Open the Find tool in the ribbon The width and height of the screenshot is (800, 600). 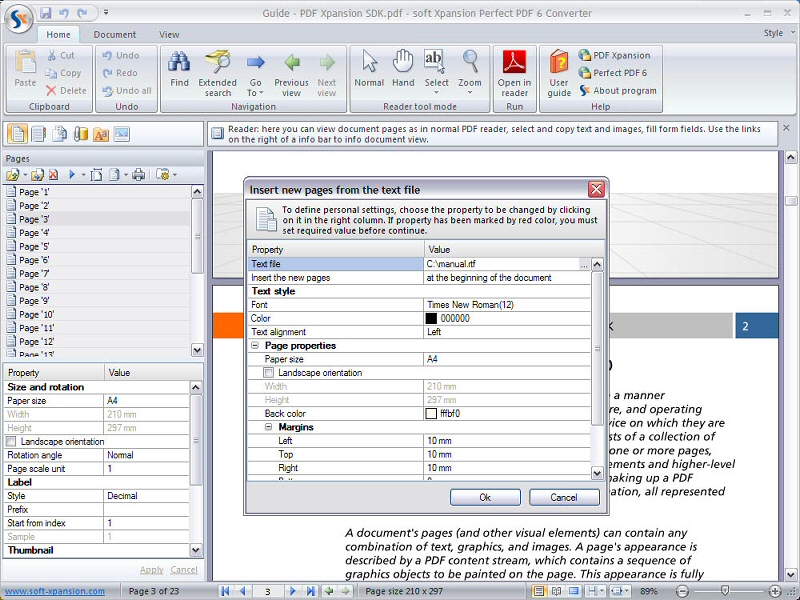tap(179, 70)
